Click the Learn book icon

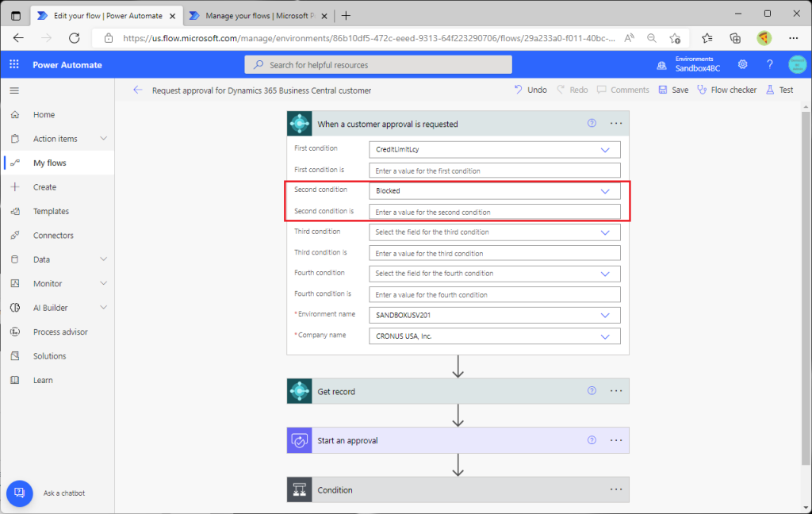[x=15, y=380]
